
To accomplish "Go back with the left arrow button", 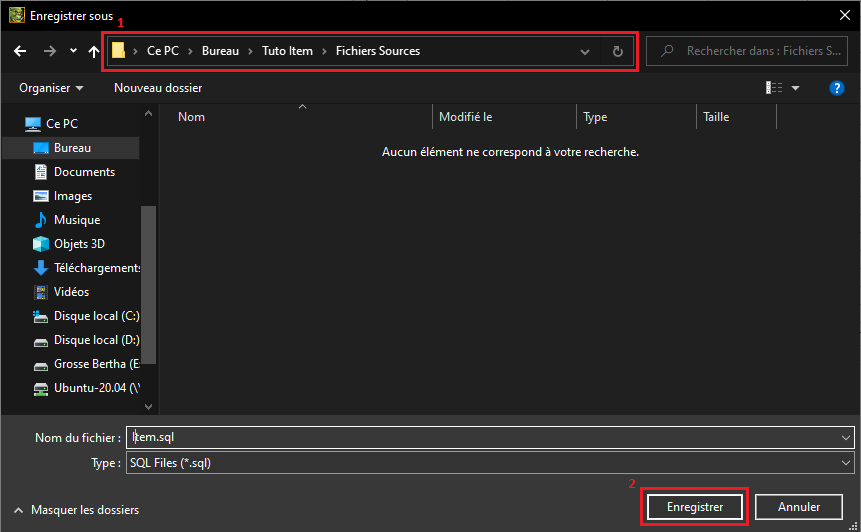I will [20, 51].
